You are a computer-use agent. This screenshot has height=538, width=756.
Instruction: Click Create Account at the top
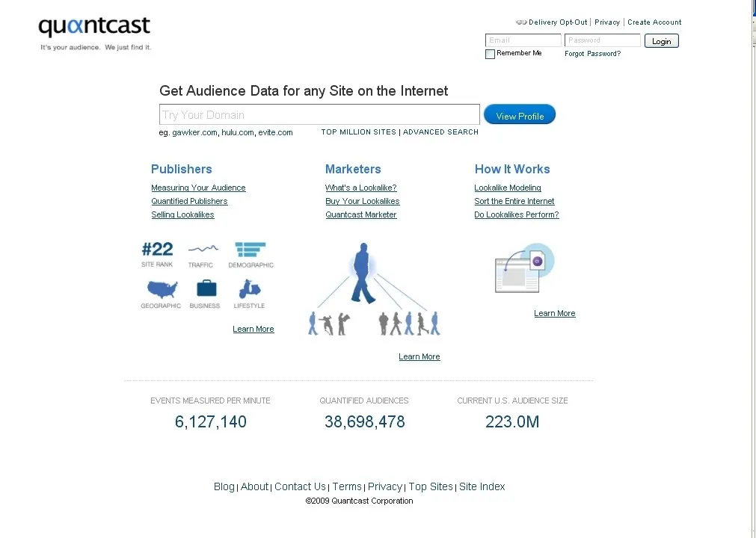654,22
